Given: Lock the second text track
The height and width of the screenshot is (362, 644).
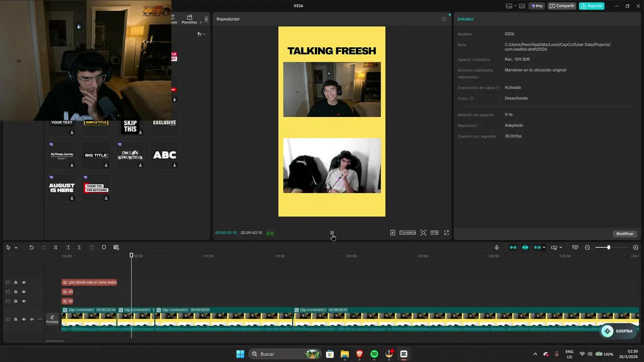Looking at the screenshot, I should pyautogui.click(x=16, y=292).
